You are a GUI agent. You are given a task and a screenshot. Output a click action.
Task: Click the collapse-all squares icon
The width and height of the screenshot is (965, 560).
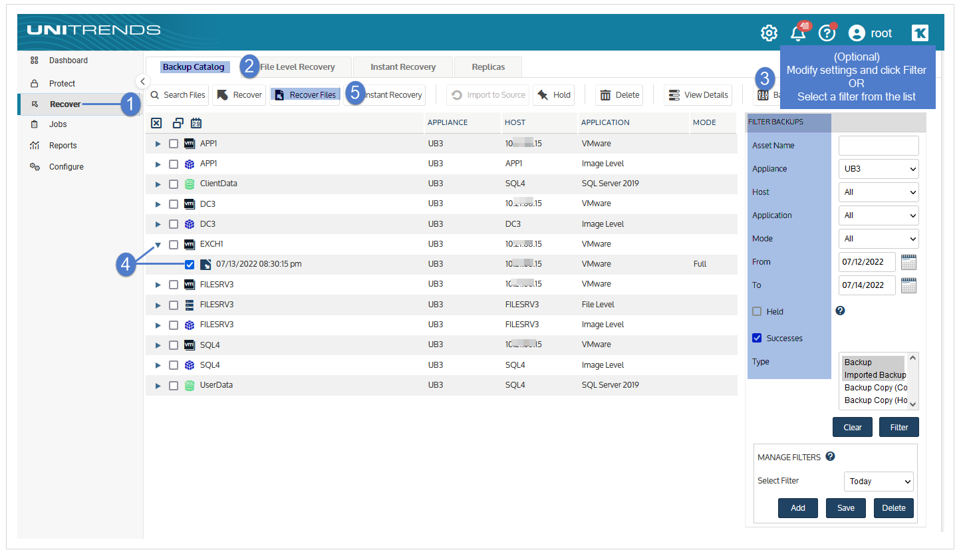178,123
